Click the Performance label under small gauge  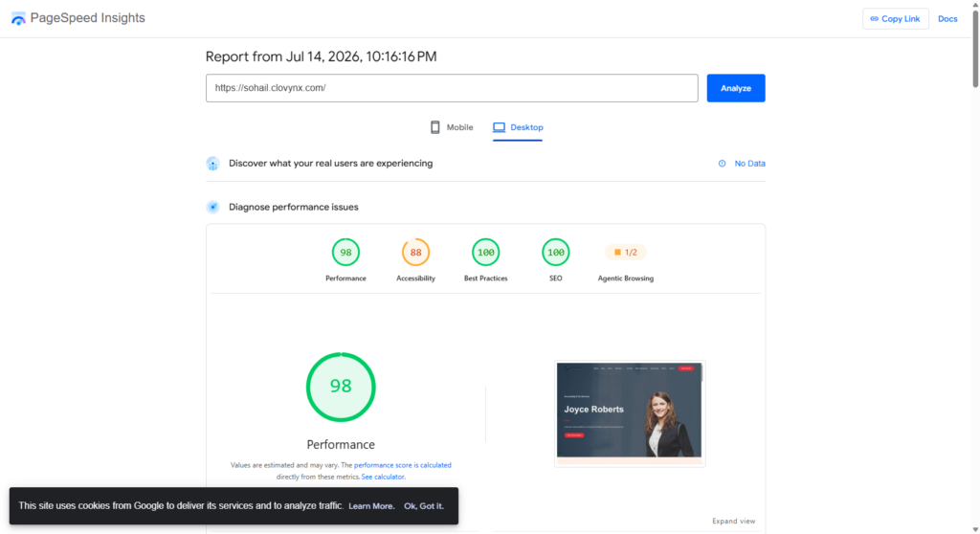point(345,278)
